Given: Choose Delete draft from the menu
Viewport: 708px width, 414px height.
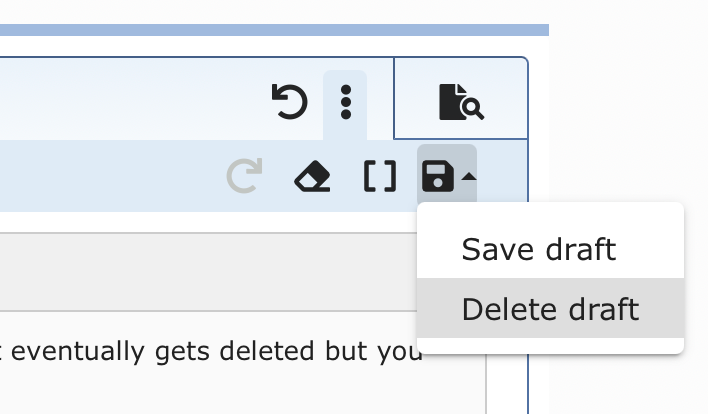Looking at the screenshot, I should pos(550,308).
